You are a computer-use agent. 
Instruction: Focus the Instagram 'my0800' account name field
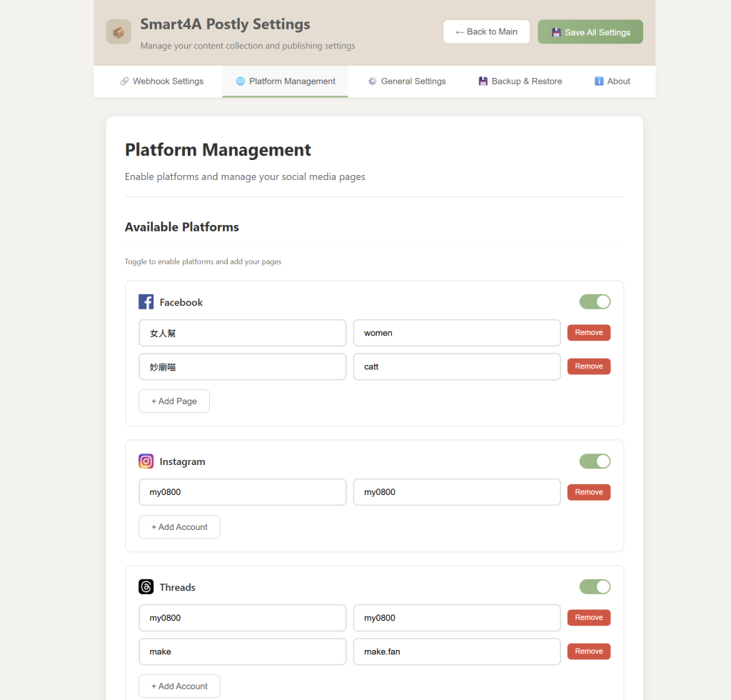[242, 492]
